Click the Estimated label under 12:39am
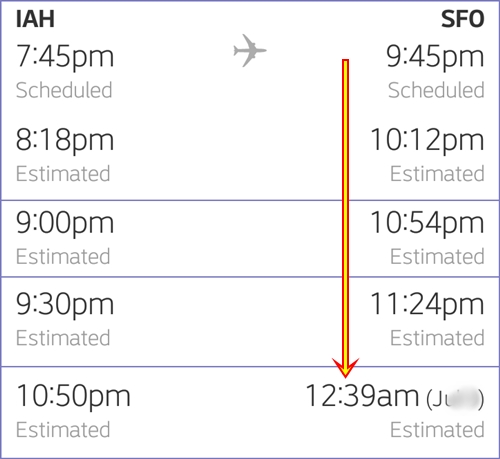The height and width of the screenshot is (459, 500). tap(437, 430)
